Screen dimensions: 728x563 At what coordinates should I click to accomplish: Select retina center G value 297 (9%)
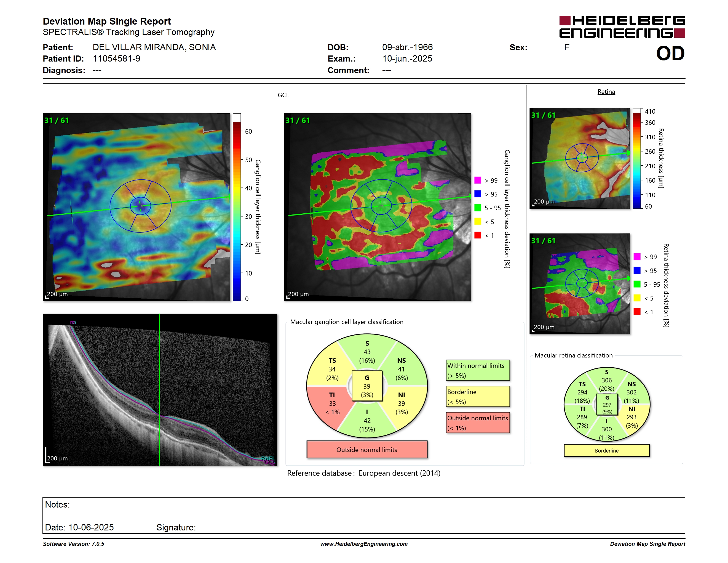coord(607,405)
